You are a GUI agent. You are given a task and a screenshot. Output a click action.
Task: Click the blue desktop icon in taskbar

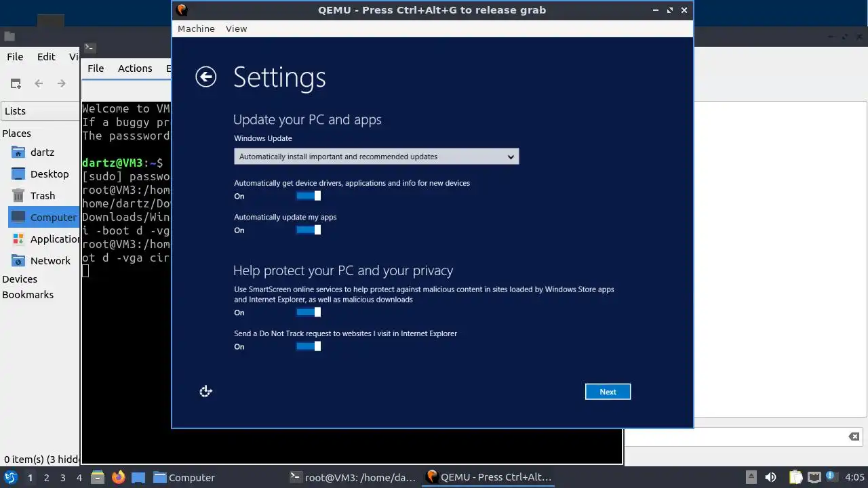pos(138,477)
